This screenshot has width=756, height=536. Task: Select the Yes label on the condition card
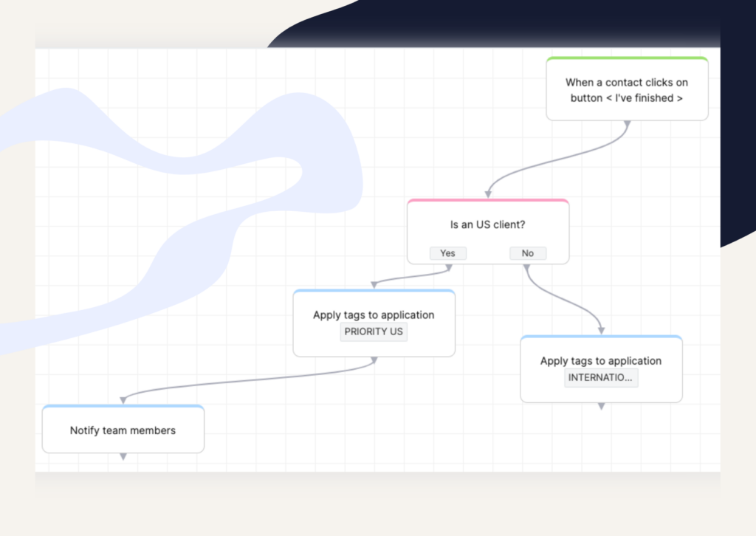click(x=447, y=253)
